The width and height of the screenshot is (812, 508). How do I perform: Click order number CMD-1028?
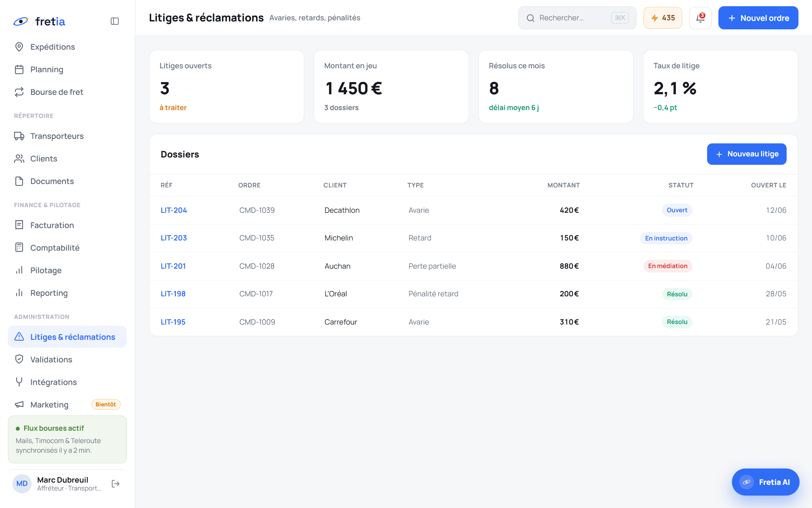pos(257,266)
